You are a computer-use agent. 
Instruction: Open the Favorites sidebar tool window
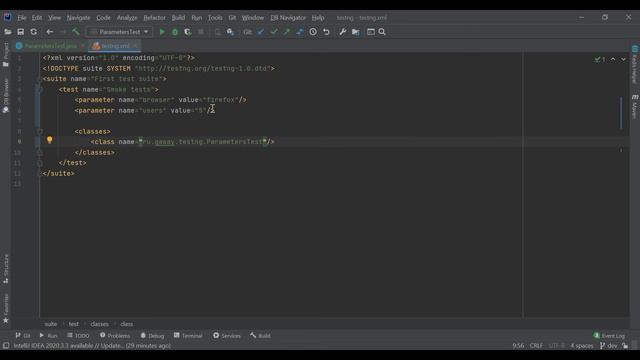pos(6,309)
